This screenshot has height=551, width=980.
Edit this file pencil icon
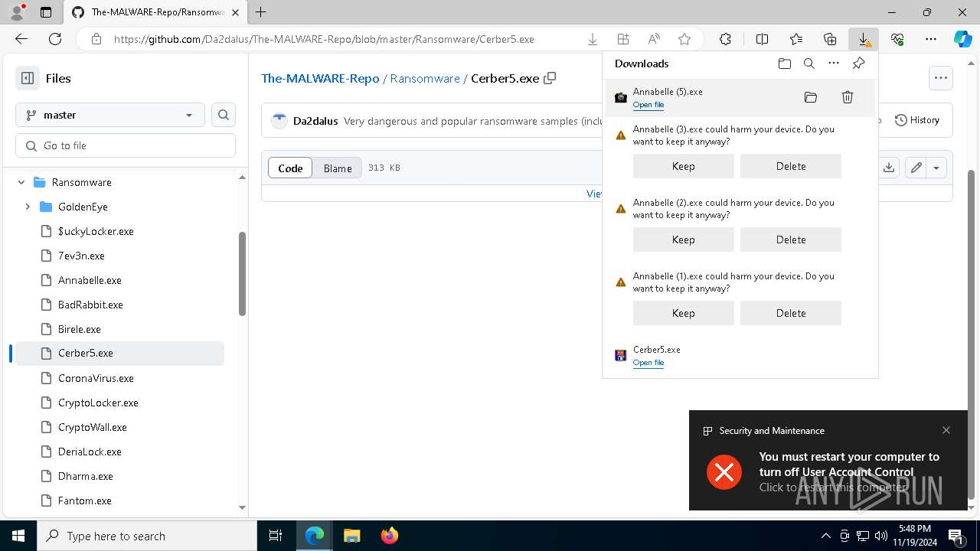(x=916, y=168)
